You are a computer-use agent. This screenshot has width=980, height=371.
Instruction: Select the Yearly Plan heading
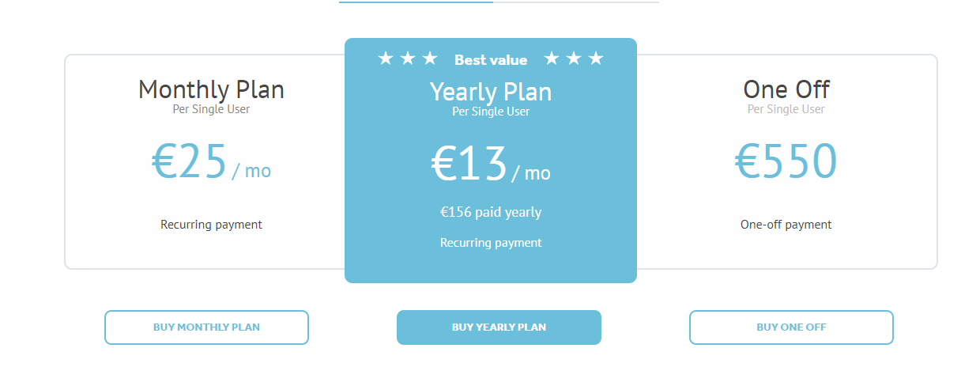491,92
